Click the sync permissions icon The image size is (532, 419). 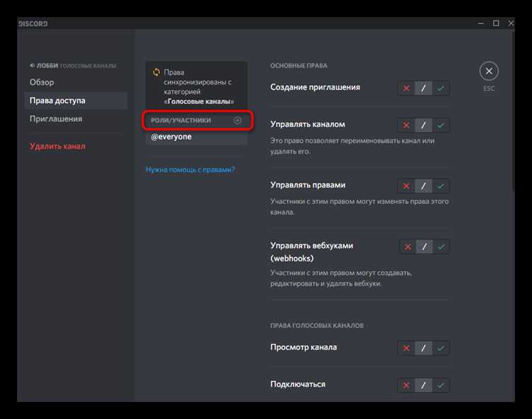tap(156, 72)
